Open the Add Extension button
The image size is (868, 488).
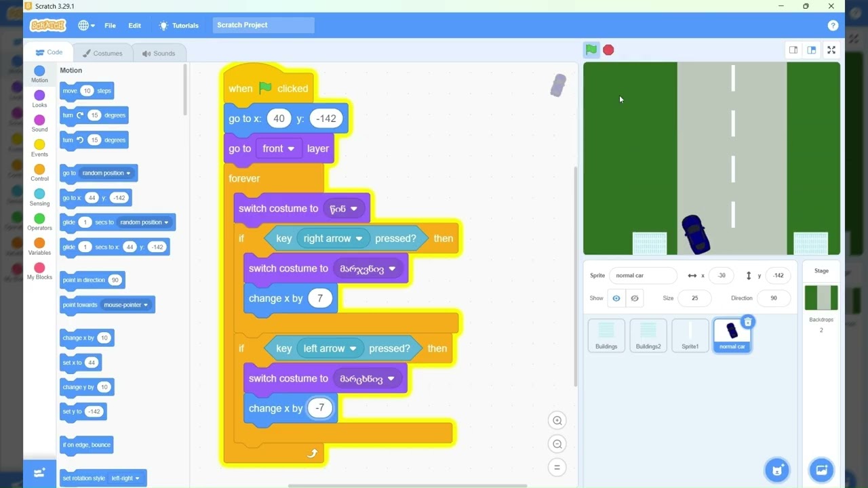(x=39, y=472)
